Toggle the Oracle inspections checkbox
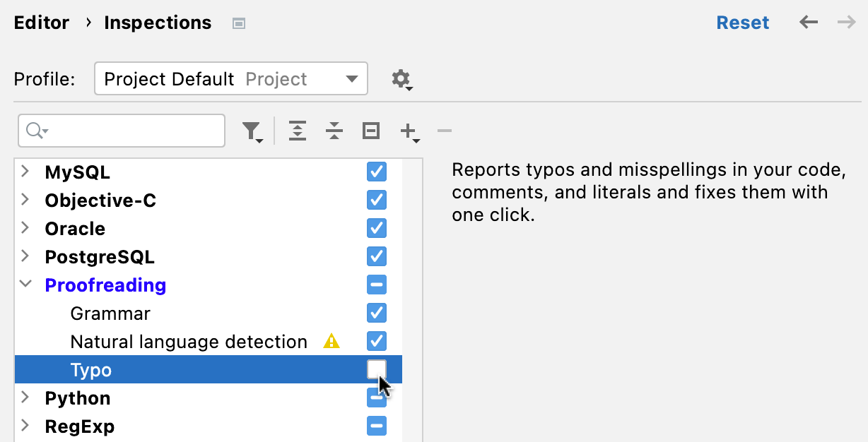 pyautogui.click(x=376, y=228)
